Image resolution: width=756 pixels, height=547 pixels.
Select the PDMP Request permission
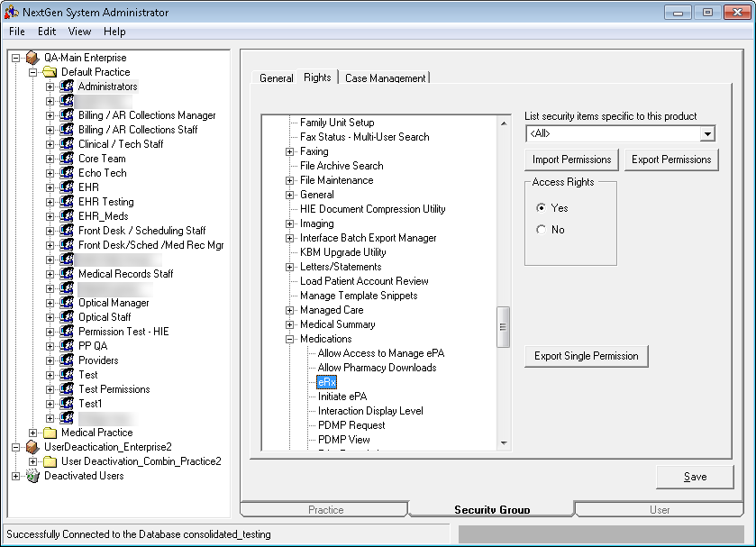point(351,425)
